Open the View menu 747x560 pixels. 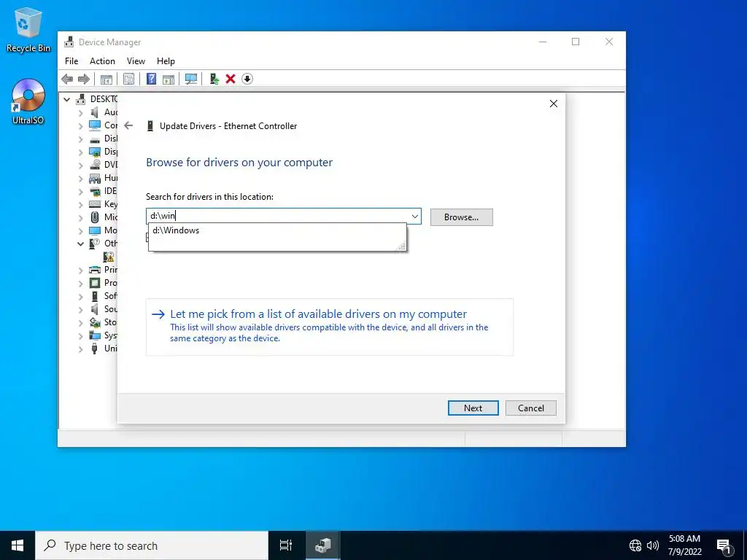click(136, 61)
